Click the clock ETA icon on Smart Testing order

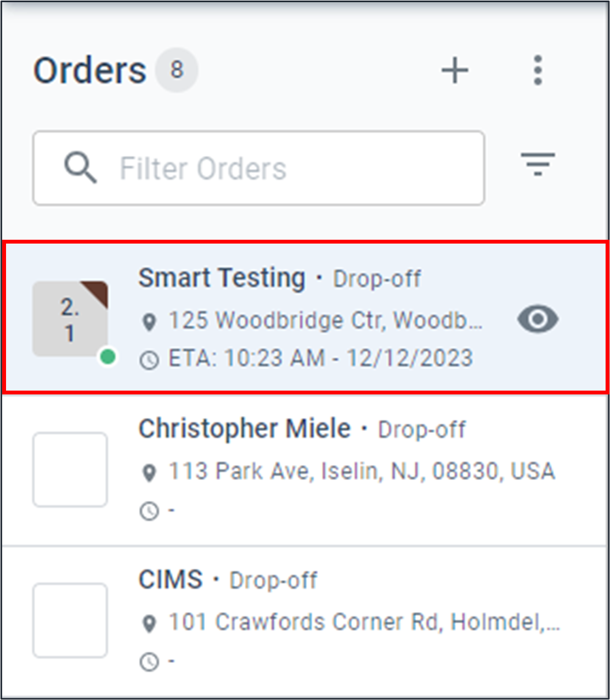[x=149, y=359]
